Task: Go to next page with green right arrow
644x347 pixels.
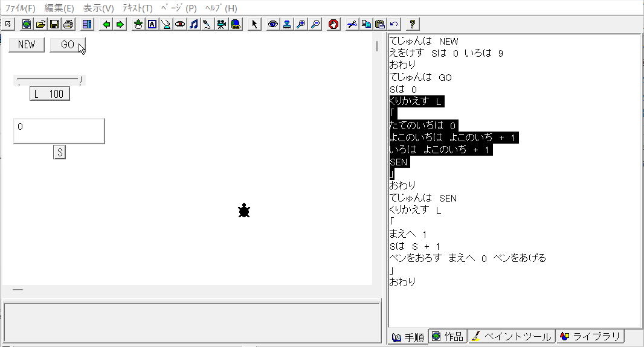Action: 120,24
